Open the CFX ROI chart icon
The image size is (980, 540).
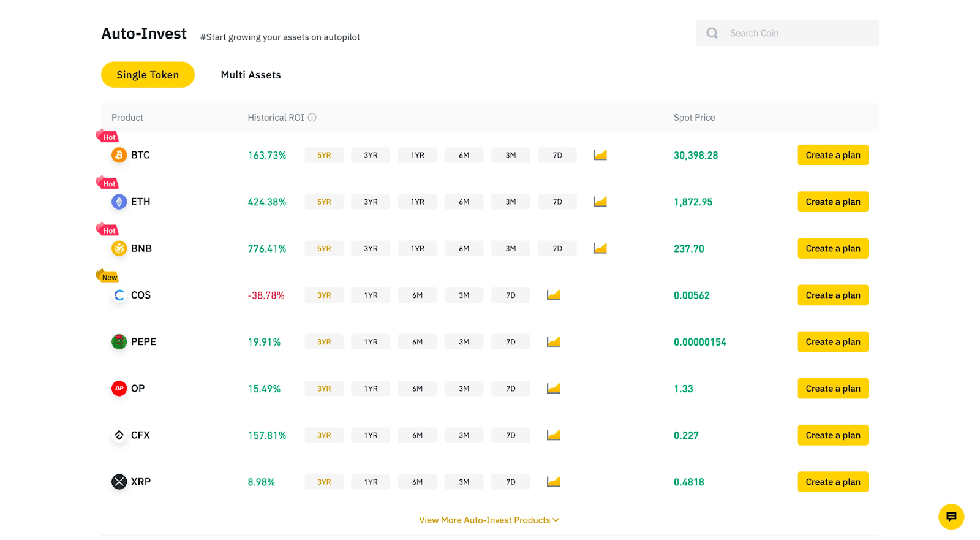[554, 435]
